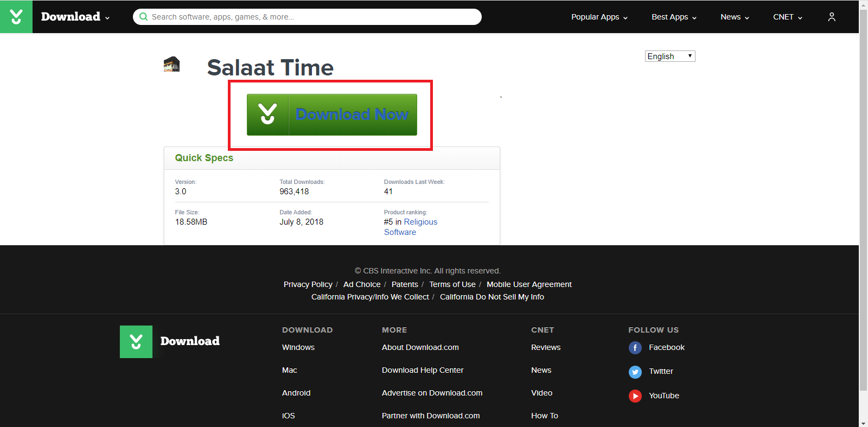Click the search magnifier icon
The image size is (868, 427).
point(144,17)
